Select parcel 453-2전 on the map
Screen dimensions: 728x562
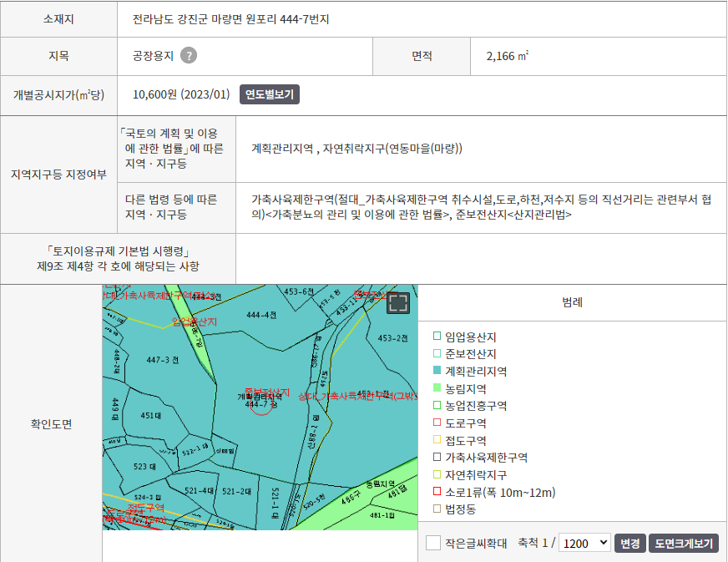click(392, 338)
